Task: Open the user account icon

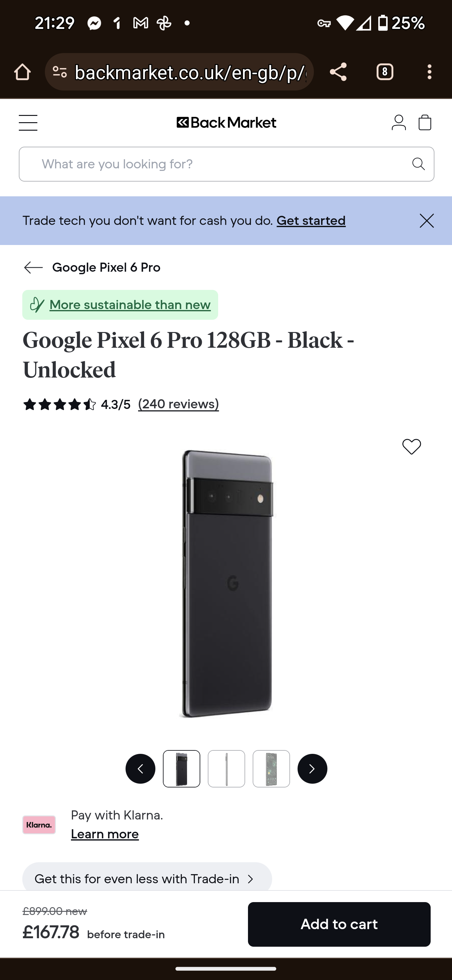Action: click(x=398, y=122)
